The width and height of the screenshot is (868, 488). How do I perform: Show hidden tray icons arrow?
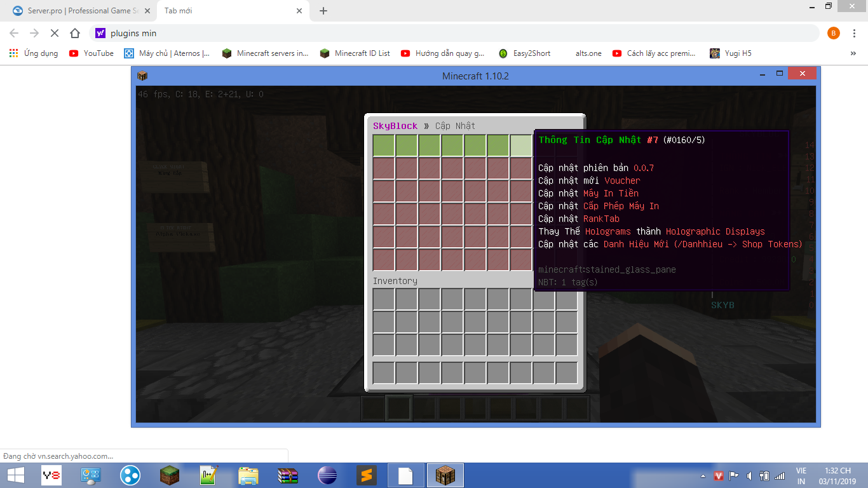point(703,475)
